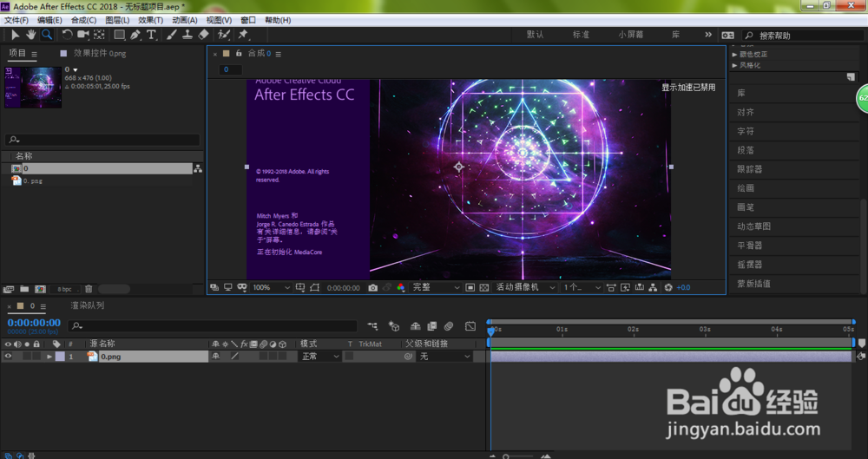
Task: Create a new folder in Project panel
Action: 24,289
